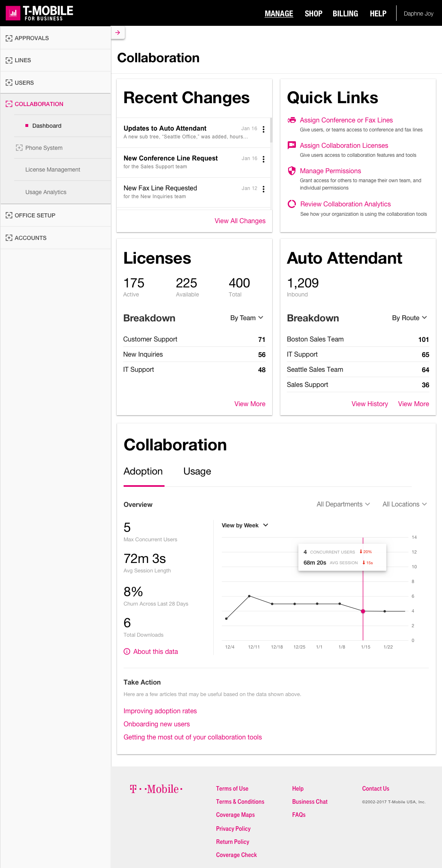Open Usage Analytics in the sidebar
442x868 pixels.
click(46, 192)
